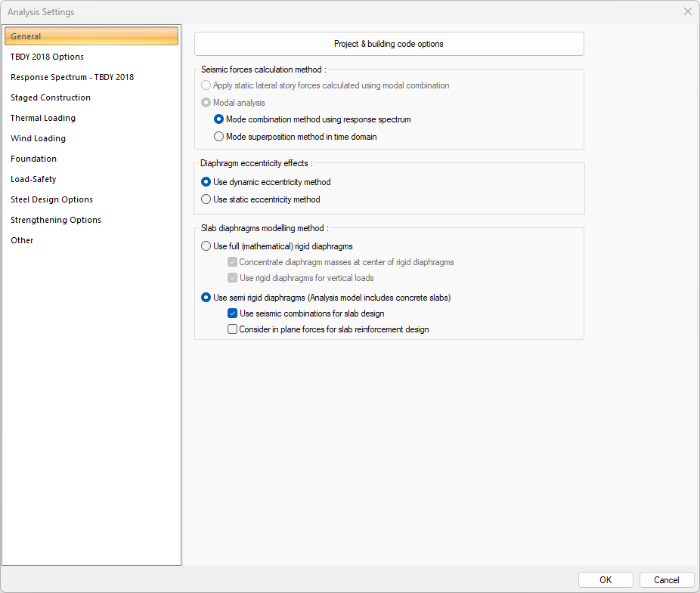700x593 pixels.
Task: Uncheck Use seismic combinations for slab design
Action: point(233,313)
